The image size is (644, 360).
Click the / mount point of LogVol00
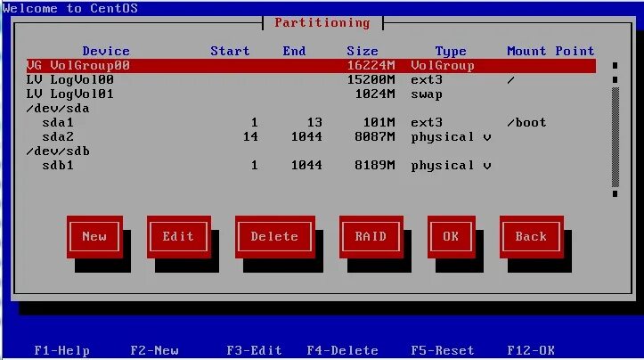tap(511, 79)
